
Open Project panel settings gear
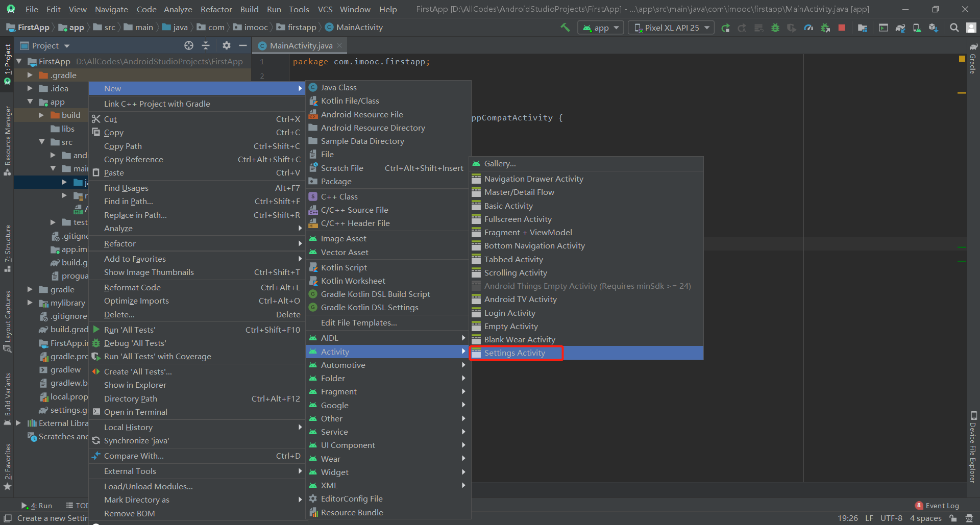(227, 45)
